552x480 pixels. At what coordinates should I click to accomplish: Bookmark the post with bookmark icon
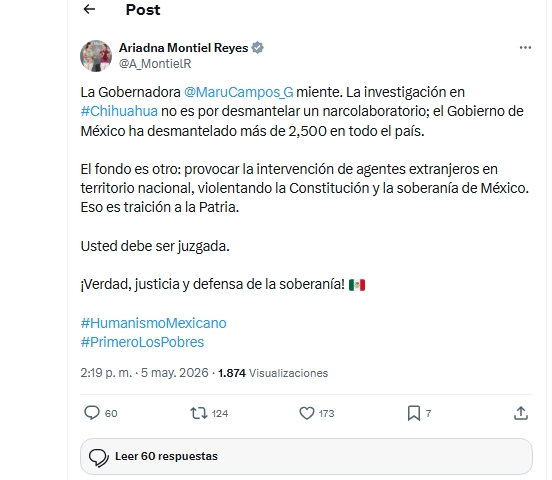pos(414,413)
